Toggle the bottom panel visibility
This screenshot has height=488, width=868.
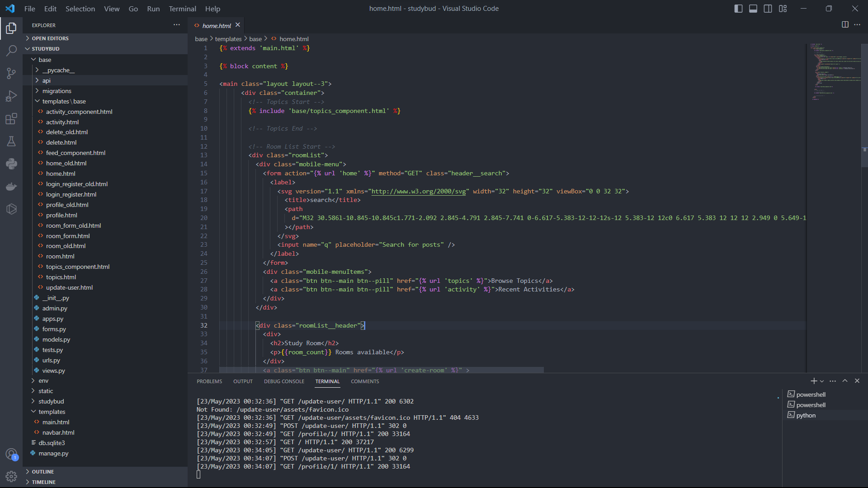click(753, 8)
